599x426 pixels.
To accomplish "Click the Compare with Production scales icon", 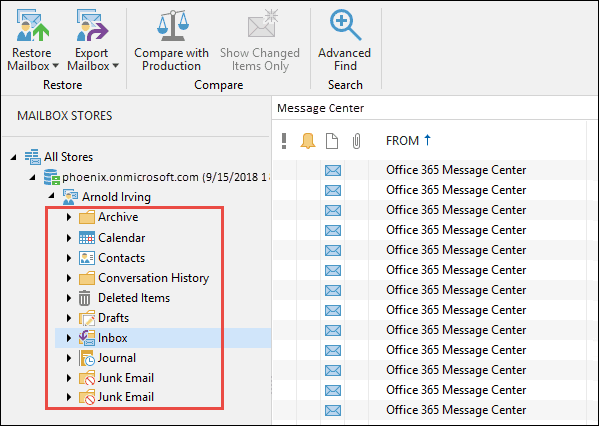I will point(173,26).
